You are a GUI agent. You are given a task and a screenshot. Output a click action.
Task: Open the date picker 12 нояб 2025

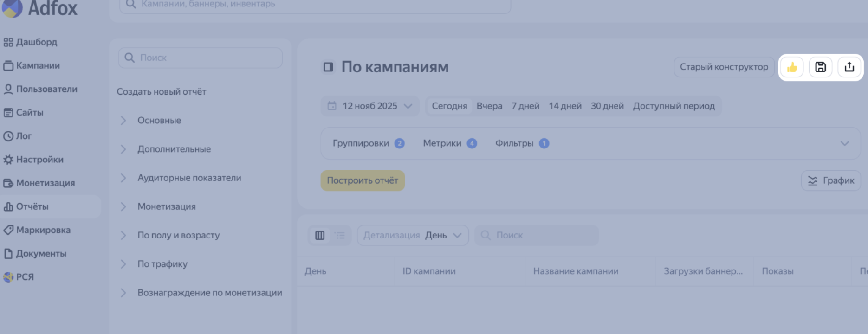tap(370, 106)
